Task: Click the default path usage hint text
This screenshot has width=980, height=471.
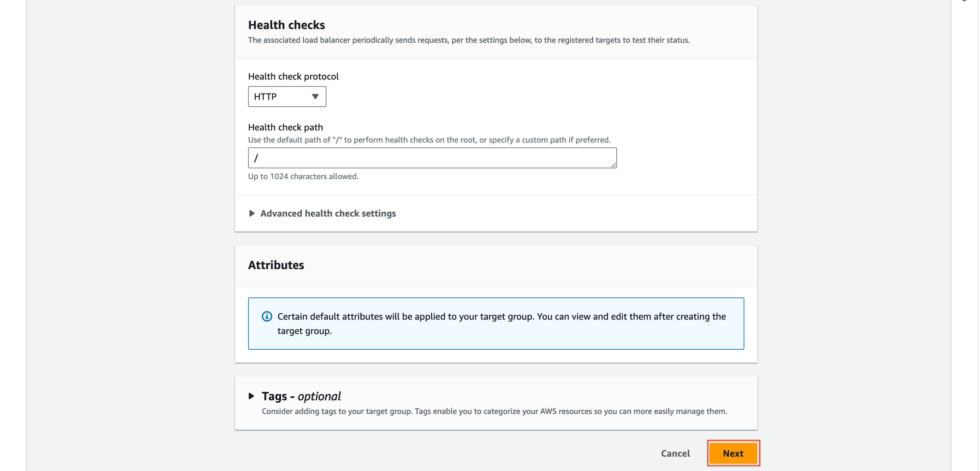Action: click(429, 140)
